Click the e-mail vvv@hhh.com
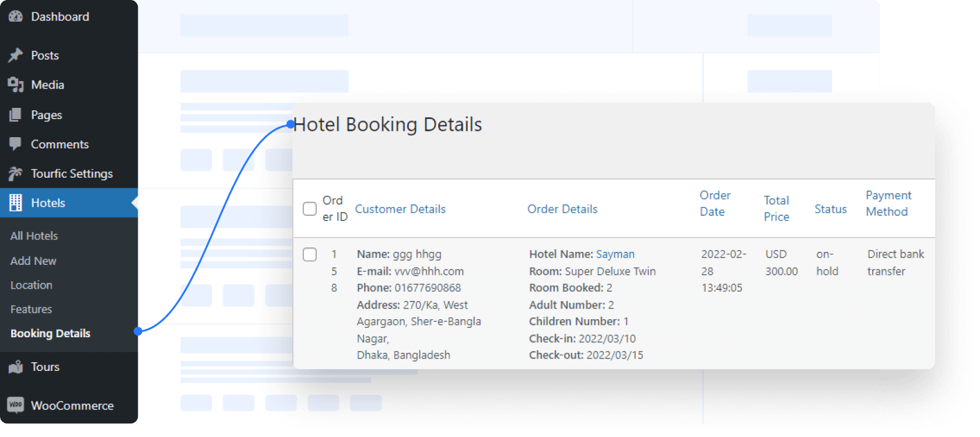This screenshot has height=437, width=980. (x=430, y=271)
